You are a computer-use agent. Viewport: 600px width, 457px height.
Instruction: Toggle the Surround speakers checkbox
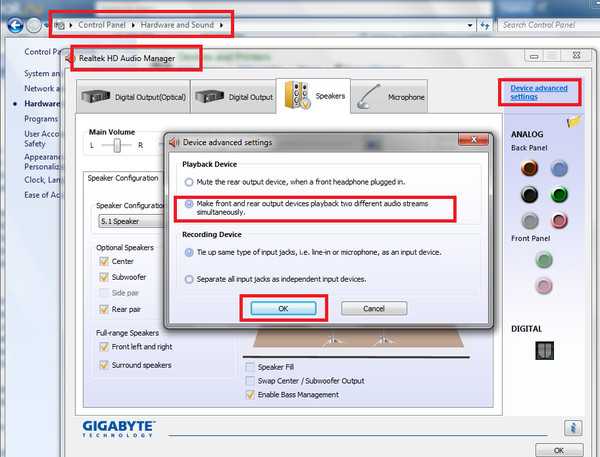[104, 365]
